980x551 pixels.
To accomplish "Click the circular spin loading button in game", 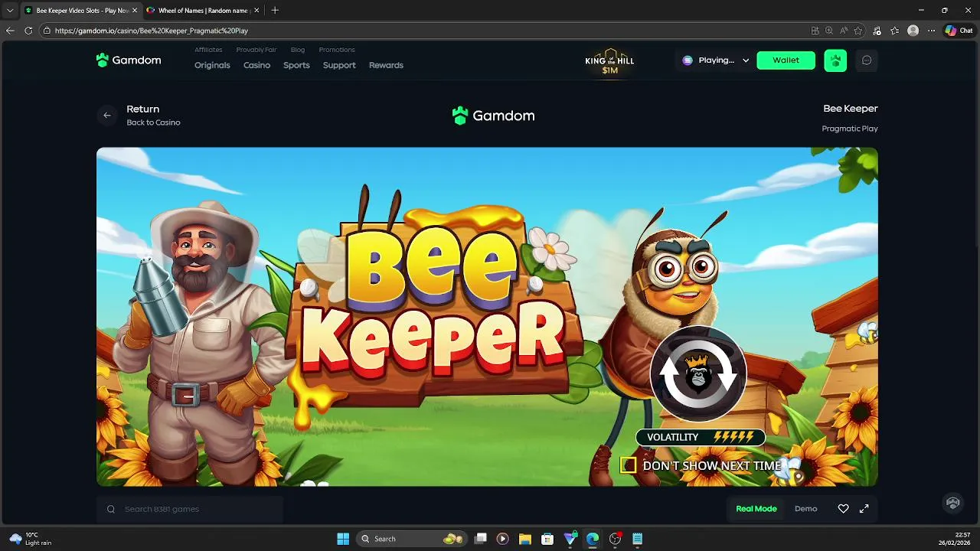I will click(697, 374).
